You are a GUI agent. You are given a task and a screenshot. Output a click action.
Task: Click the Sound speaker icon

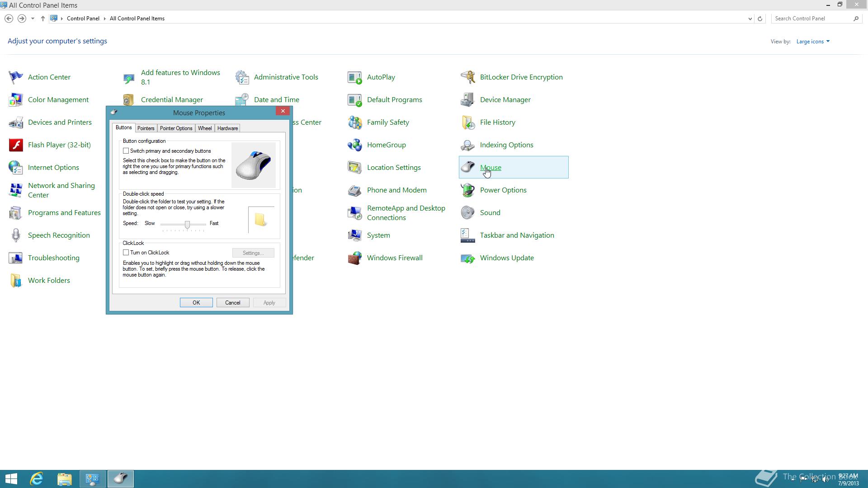click(468, 213)
